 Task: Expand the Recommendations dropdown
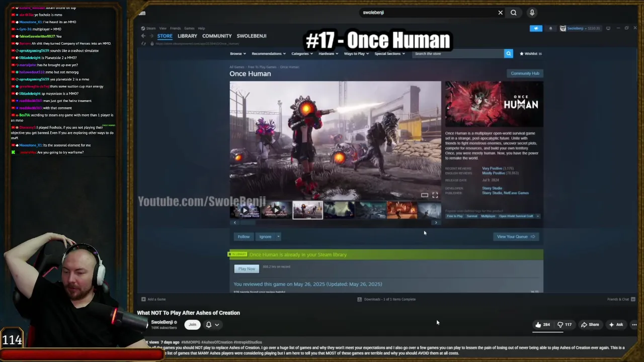click(x=268, y=54)
